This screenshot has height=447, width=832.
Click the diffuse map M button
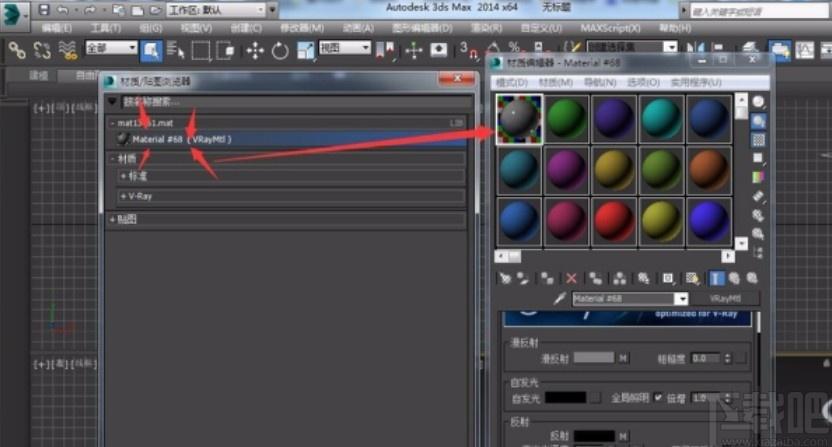[623, 358]
